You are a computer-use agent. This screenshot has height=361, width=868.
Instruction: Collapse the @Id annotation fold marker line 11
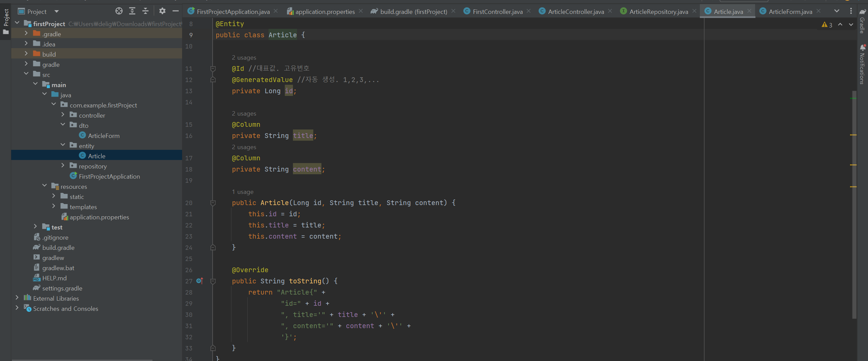tap(213, 69)
